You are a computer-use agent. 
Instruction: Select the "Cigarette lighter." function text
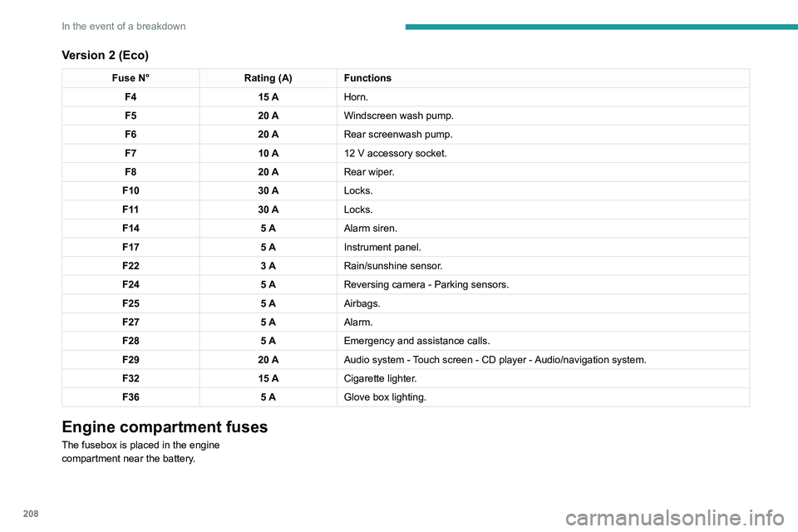[380, 378]
